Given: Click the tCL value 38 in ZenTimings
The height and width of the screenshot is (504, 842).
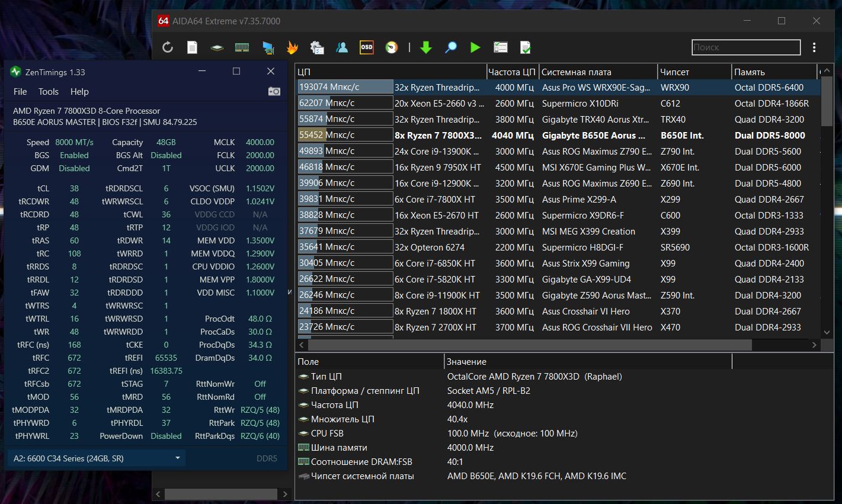Looking at the screenshot, I should click(x=74, y=188).
